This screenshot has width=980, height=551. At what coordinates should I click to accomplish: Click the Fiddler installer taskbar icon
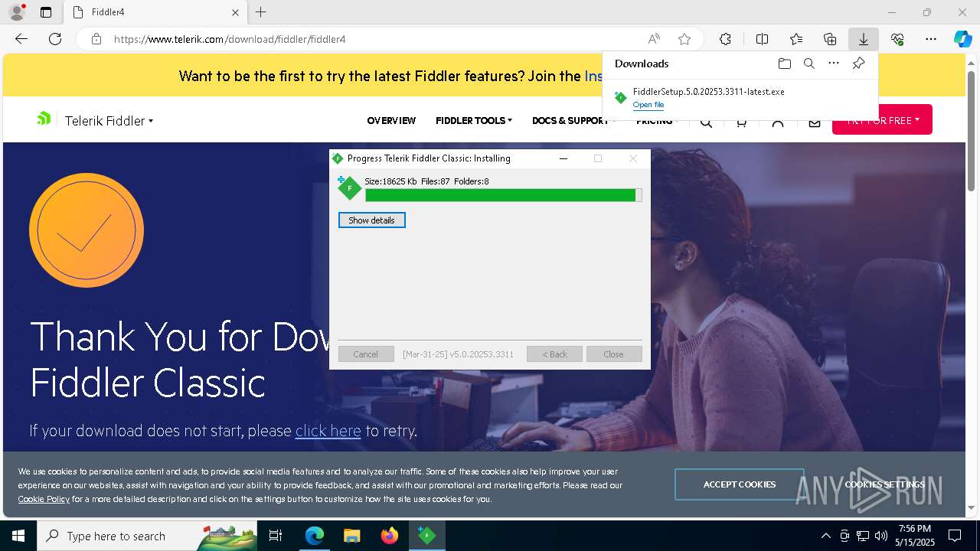(x=427, y=536)
